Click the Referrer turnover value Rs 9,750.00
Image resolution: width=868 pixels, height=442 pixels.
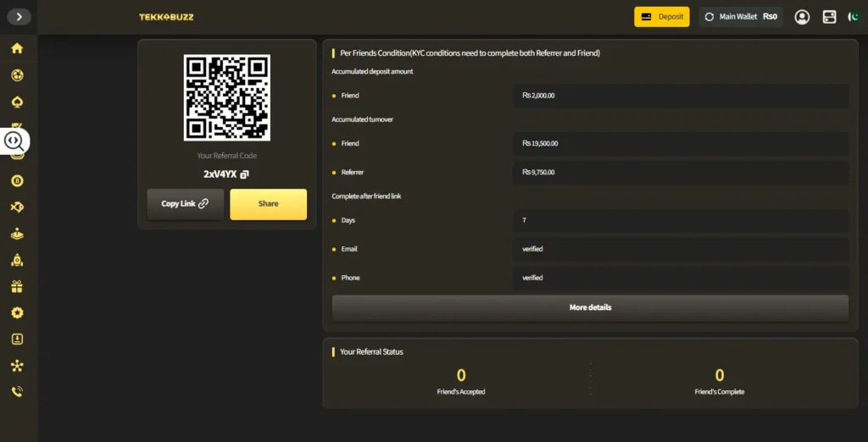click(x=538, y=173)
